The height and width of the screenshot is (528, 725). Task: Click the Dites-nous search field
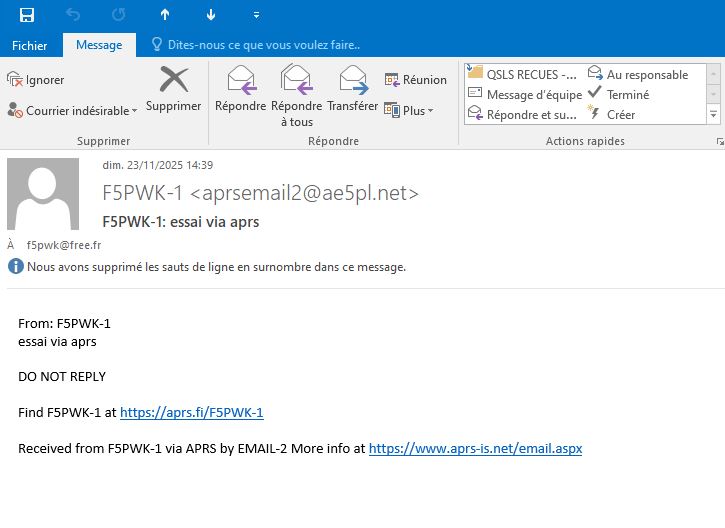coord(262,45)
